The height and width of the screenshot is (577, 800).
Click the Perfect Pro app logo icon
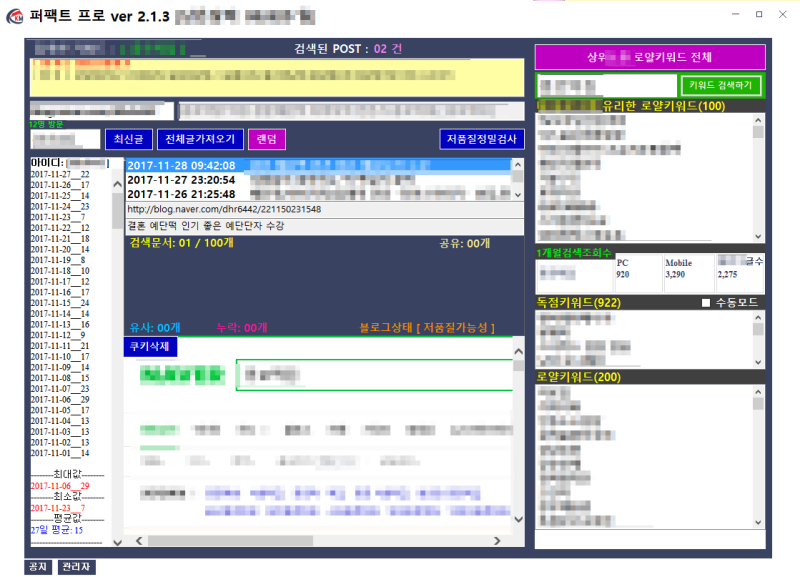tap(15, 16)
